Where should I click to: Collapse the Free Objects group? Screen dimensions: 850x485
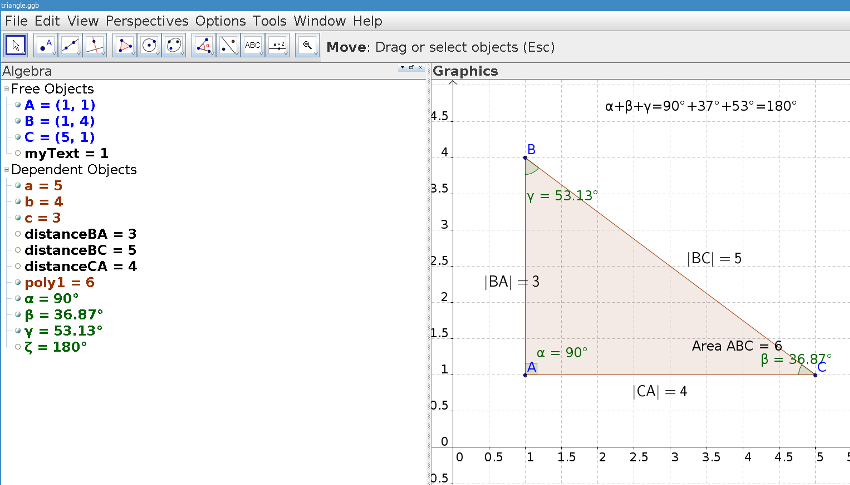click(7, 88)
